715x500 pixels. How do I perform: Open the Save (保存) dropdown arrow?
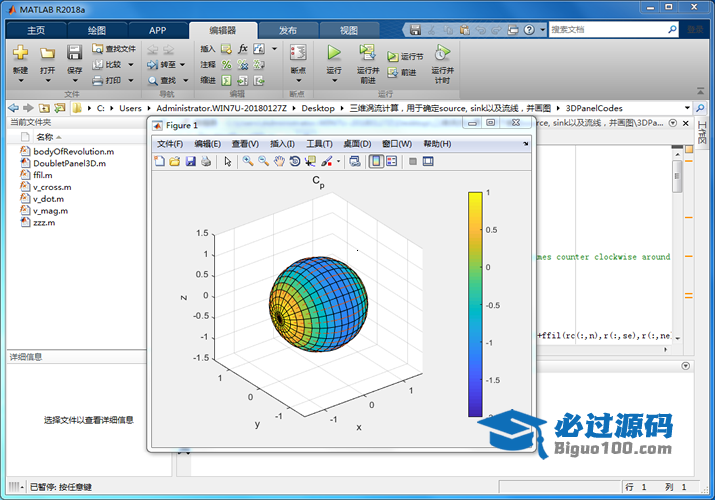pyautogui.click(x=75, y=81)
